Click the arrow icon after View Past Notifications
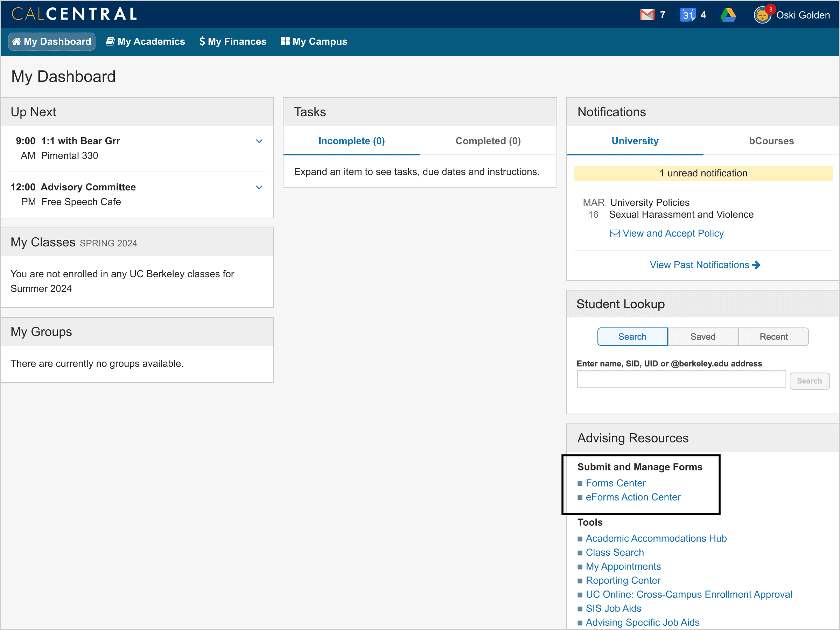 [756, 265]
